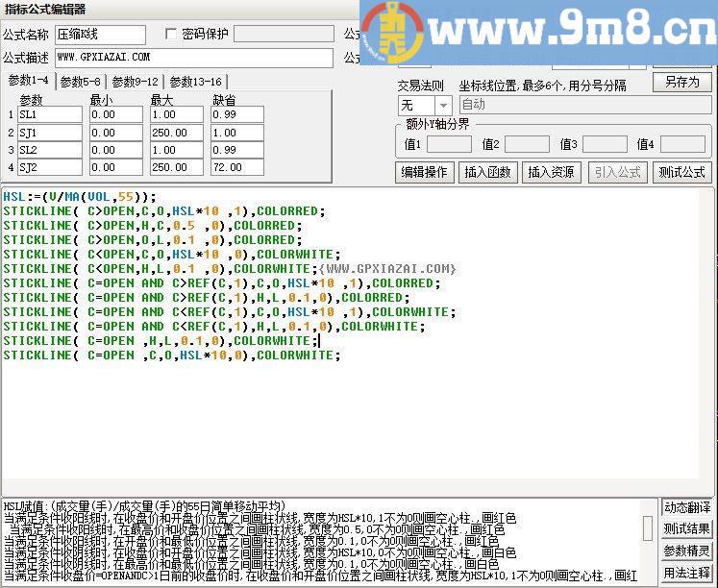718x588 pixels.
Task: Open the 用法注释 panel
Action: click(687, 574)
